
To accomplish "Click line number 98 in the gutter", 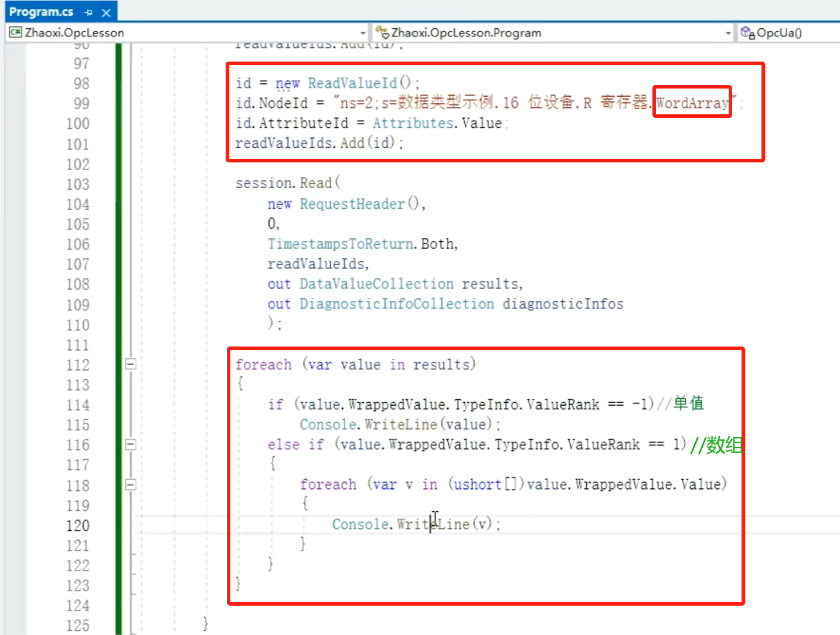I will pyautogui.click(x=81, y=83).
